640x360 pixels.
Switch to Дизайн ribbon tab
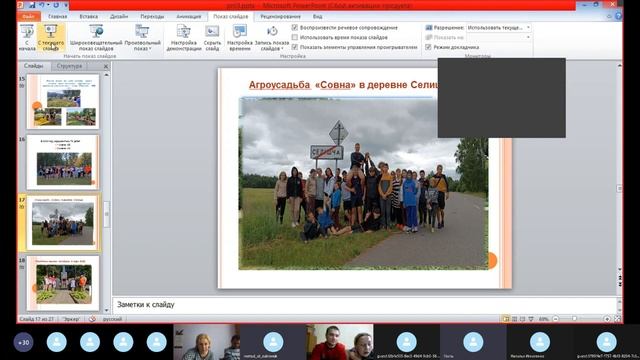click(119, 16)
